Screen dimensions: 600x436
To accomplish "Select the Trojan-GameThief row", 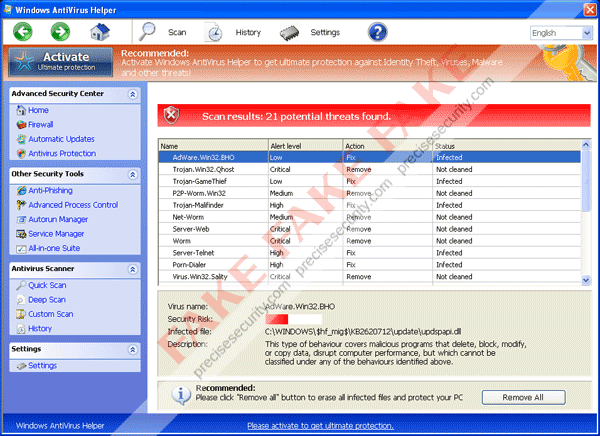I will click(369, 181).
